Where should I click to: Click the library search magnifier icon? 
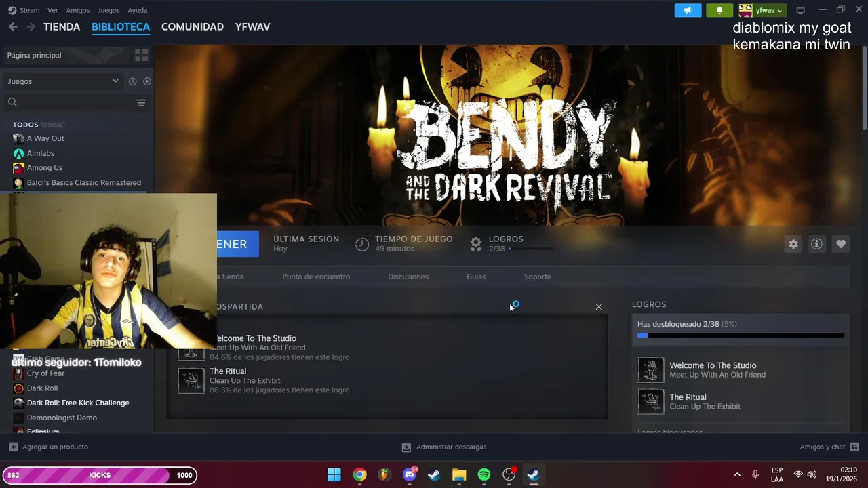(12, 102)
